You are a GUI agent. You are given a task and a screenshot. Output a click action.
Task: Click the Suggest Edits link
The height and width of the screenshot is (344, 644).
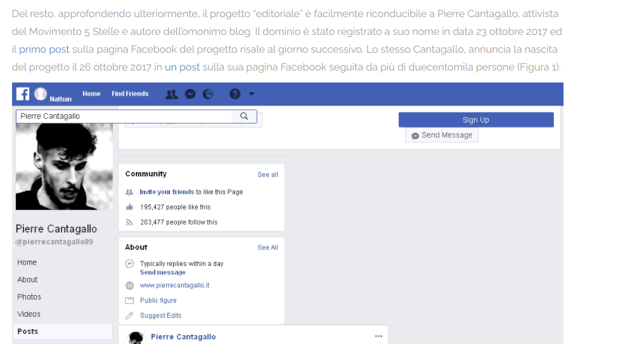160,315
